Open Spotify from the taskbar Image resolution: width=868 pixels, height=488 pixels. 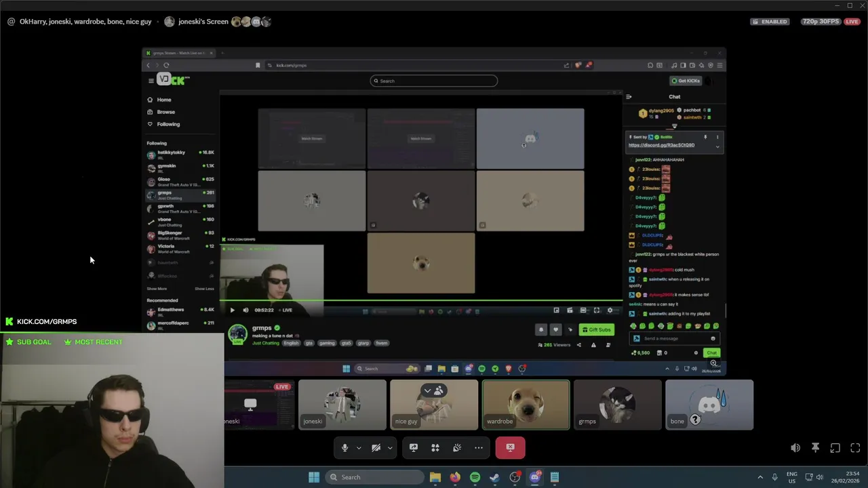(x=475, y=477)
